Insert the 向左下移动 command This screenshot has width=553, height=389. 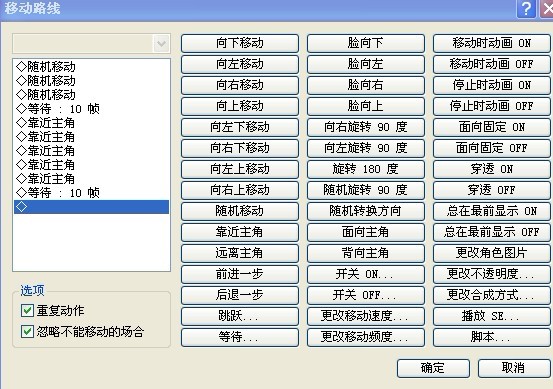[x=240, y=127]
